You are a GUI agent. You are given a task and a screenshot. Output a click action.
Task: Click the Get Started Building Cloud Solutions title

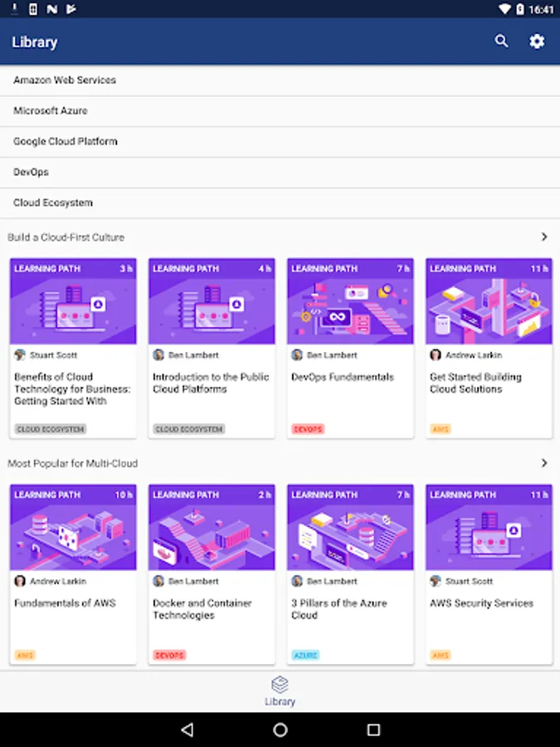pyautogui.click(x=475, y=383)
